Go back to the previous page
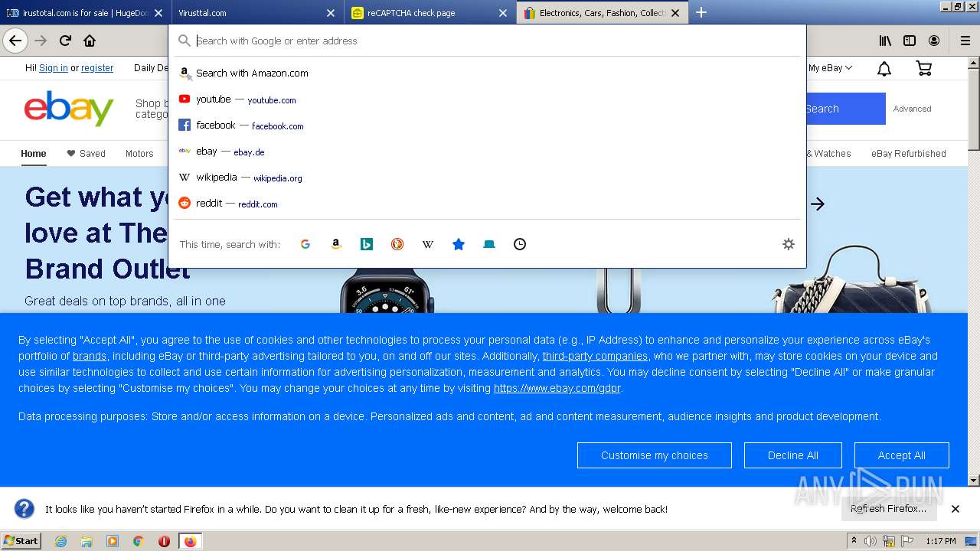 [x=15, y=41]
